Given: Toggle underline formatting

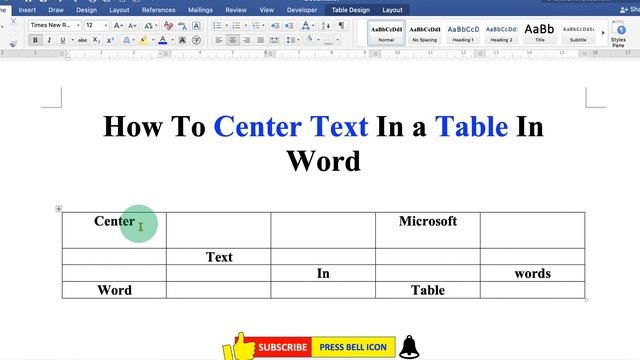Looking at the screenshot, I should coord(62,40).
